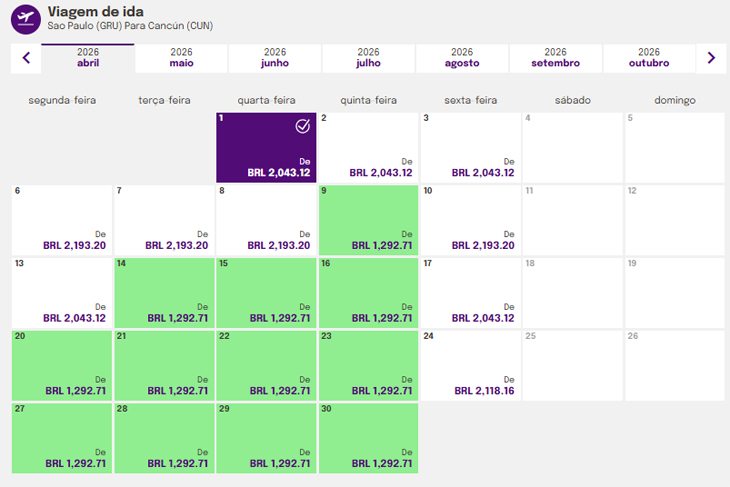Select the outubro 2026 tab
Viewport: 730px width, 487px height.
(649, 58)
